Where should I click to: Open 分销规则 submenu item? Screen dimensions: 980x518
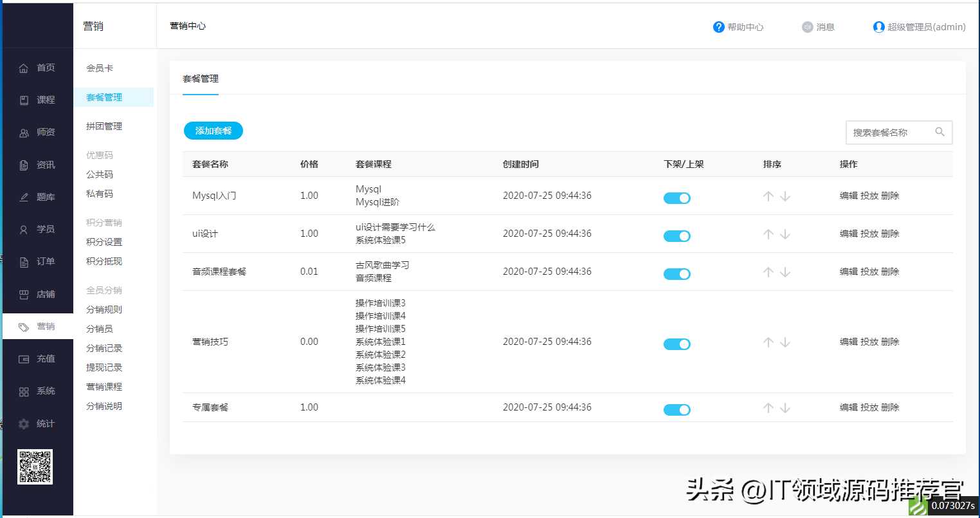[104, 310]
